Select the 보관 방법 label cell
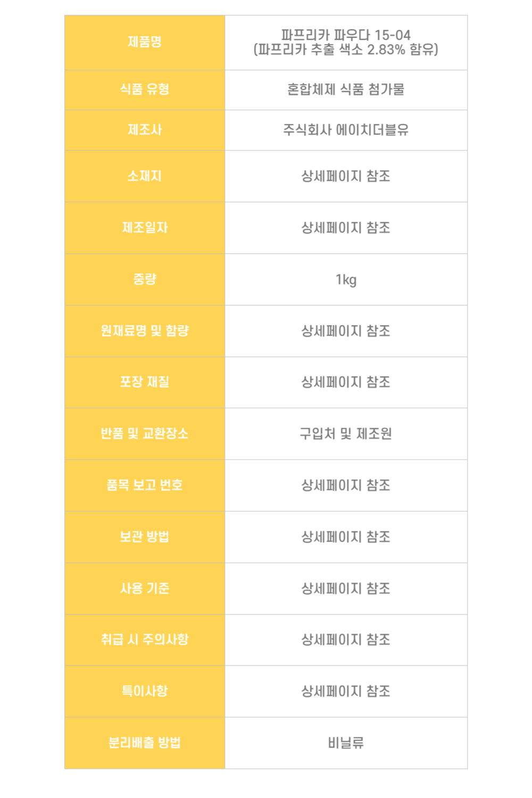532x798 pixels. coord(145,537)
